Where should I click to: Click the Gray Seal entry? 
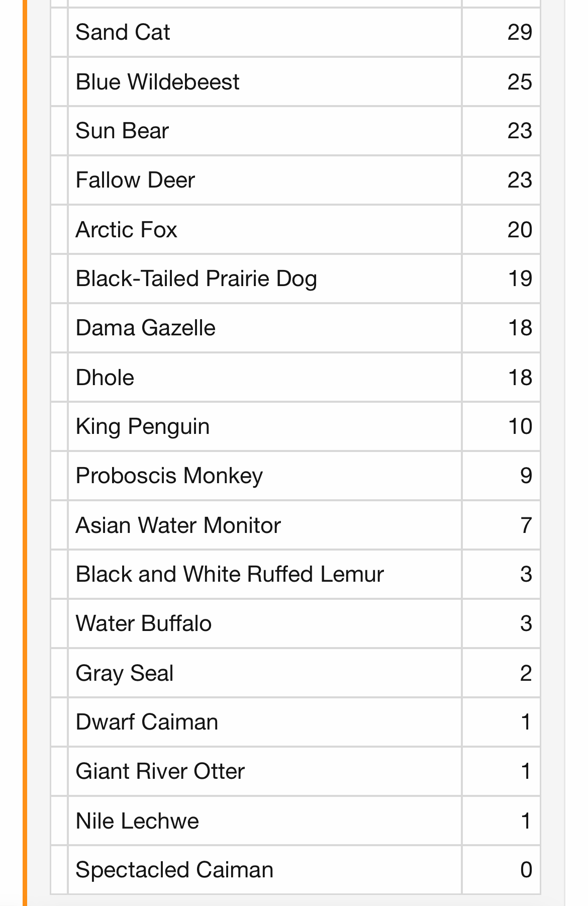(x=296, y=673)
